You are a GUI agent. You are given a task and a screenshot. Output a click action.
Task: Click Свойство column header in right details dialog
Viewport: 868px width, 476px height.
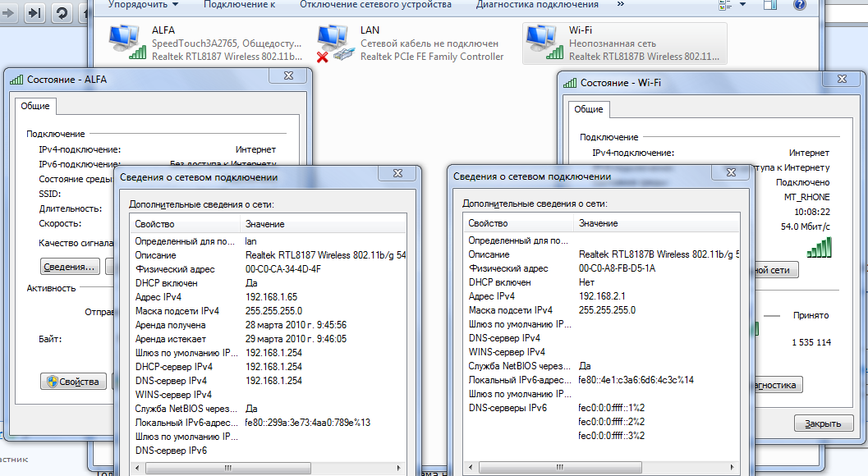[x=518, y=223]
